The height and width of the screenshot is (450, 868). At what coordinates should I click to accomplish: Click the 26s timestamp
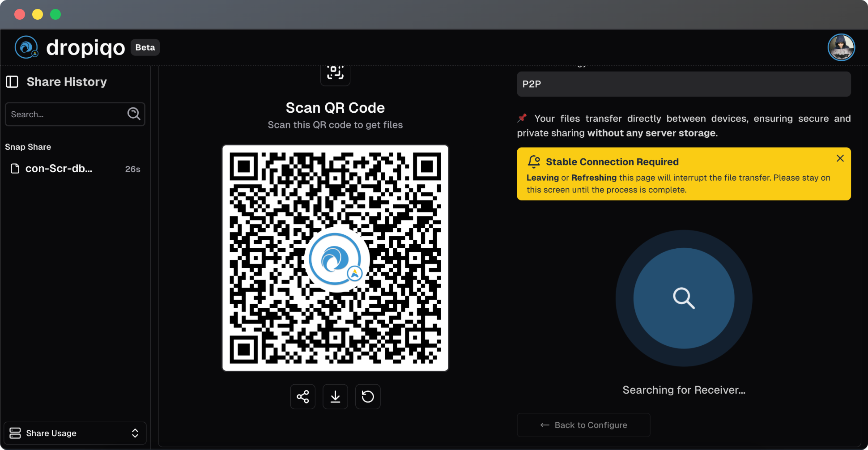point(133,169)
